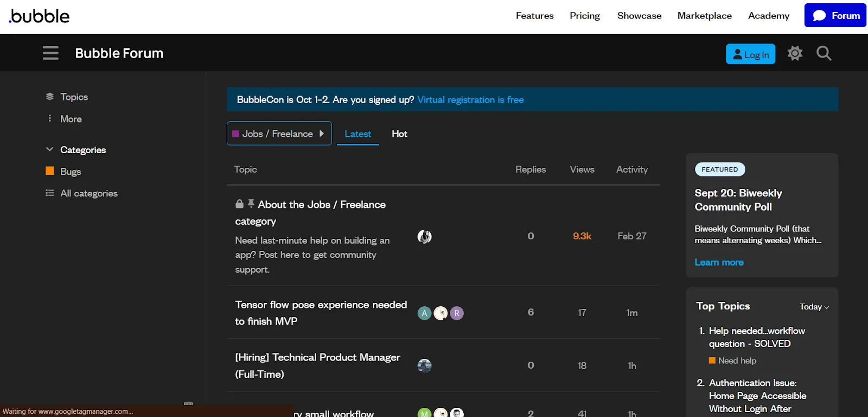Click the Virtual registration is free link
The height and width of the screenshot is (417, 868).
[x=470, y=100]
